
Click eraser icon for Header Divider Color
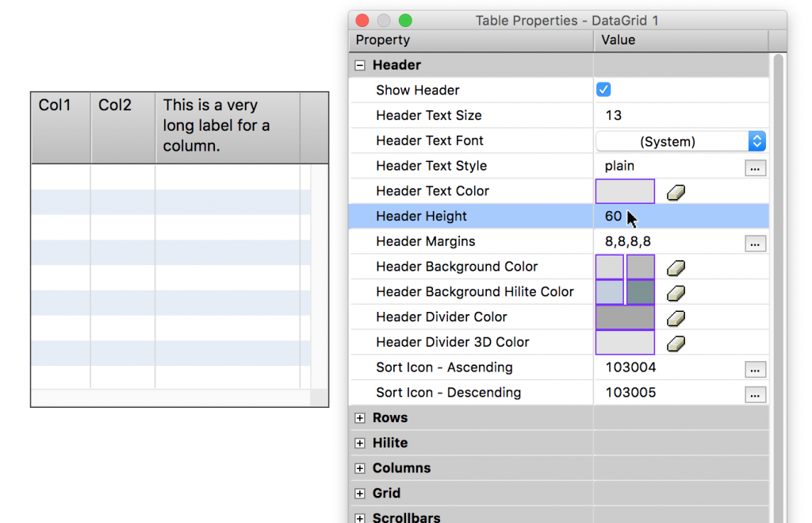coord(676,318)
